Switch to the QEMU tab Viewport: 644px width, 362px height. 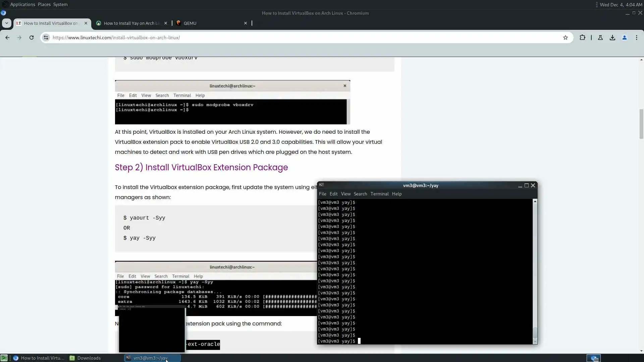190,23
